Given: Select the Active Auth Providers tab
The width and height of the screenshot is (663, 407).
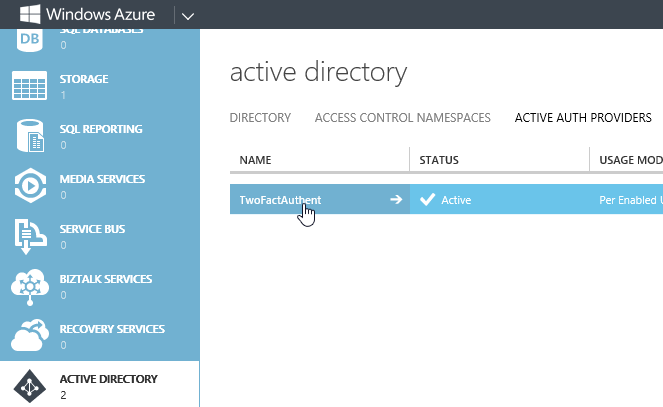Looking at the screenshot, I should tap(583, 118).
